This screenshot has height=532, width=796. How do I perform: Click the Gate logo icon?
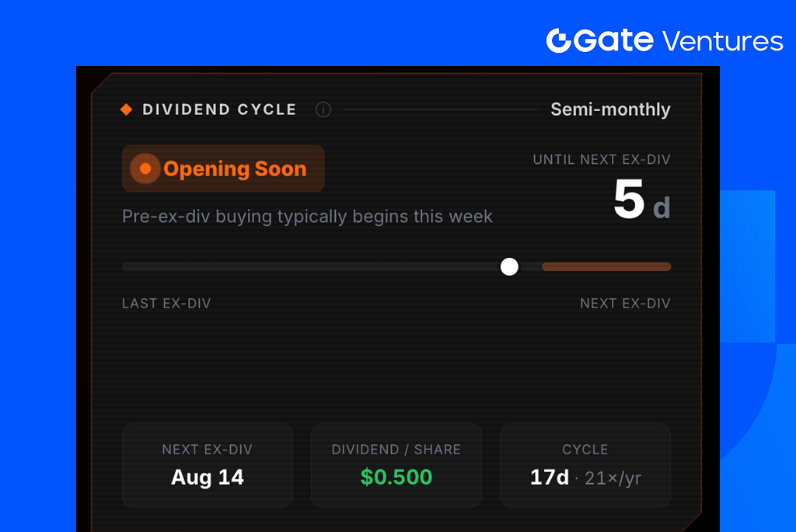(x=559, y=40)
